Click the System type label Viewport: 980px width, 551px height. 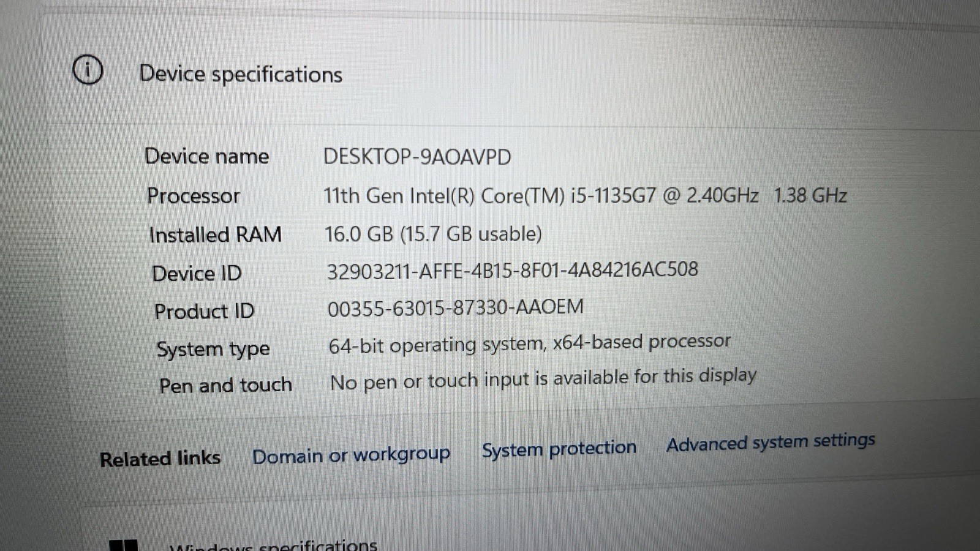[213, 350]
